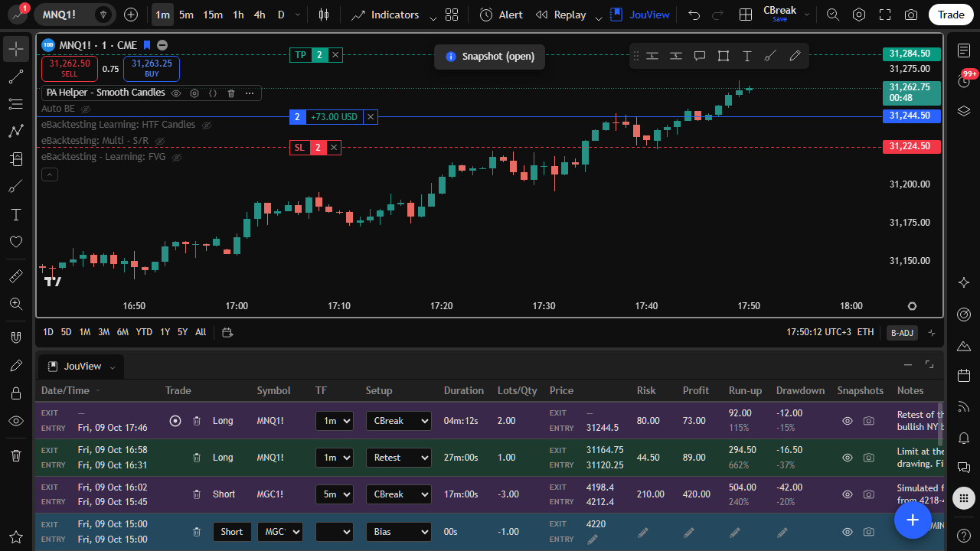
Task: Show eBacktesting Learning FVG indicator
Action: click(177, 157)
